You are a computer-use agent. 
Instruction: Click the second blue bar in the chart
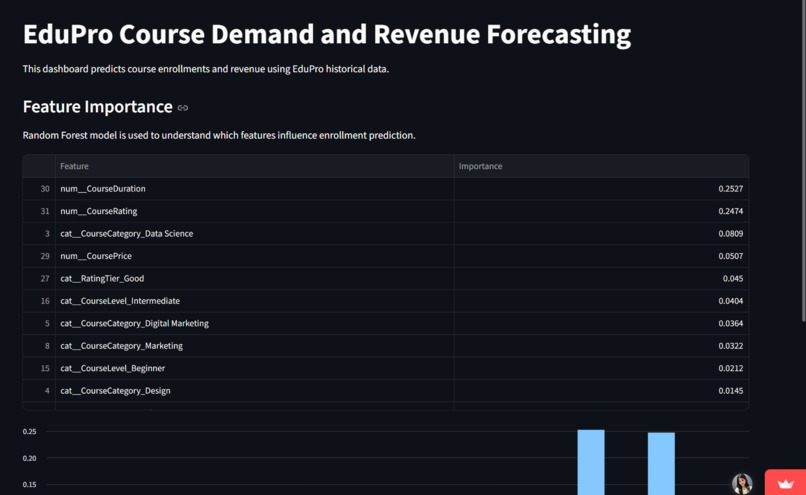point(661,464)
